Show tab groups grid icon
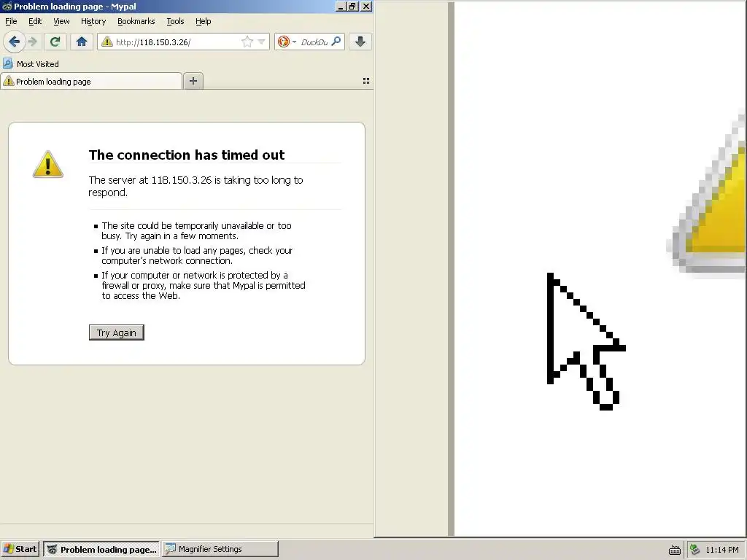The width and height of the screenshot is (747, 560). (x=366, y=81)
